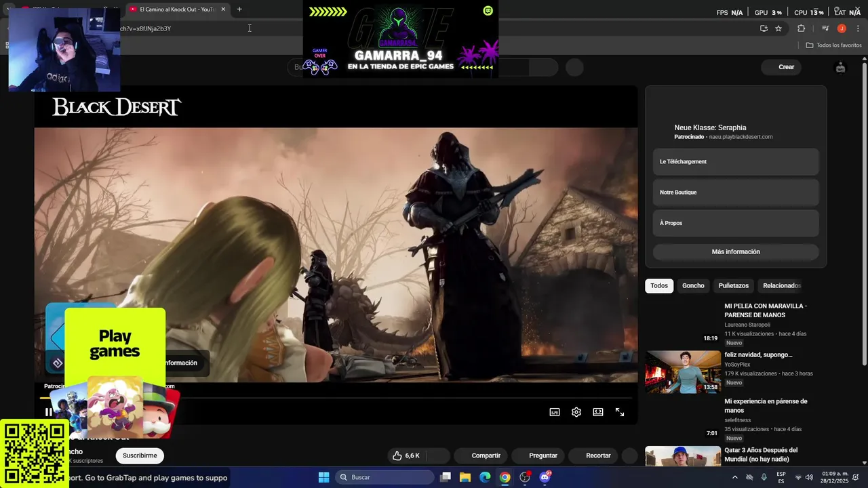This screenshot has width=868, height=488.
Task: Open Qatar 3 Años Después thumbnail
Action: (683, 456)
